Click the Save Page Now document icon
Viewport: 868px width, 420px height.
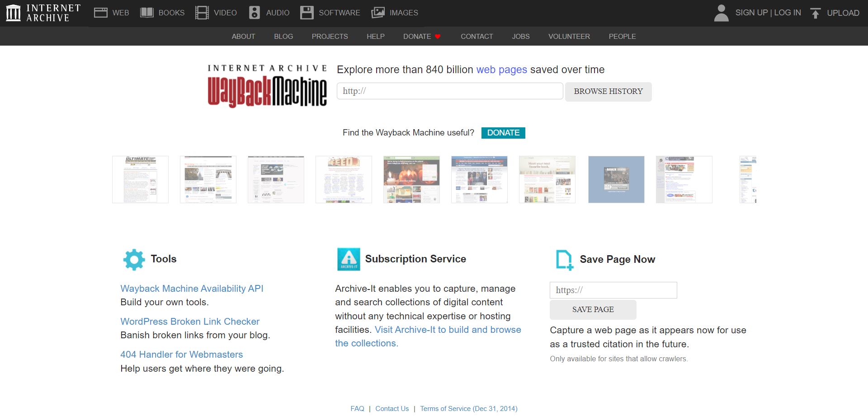[564, 260]
